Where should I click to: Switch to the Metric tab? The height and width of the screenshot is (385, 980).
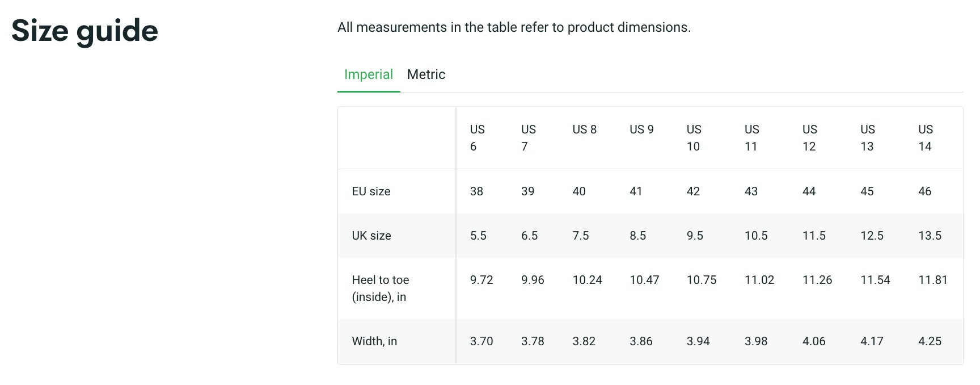click(x=426, y=74)
